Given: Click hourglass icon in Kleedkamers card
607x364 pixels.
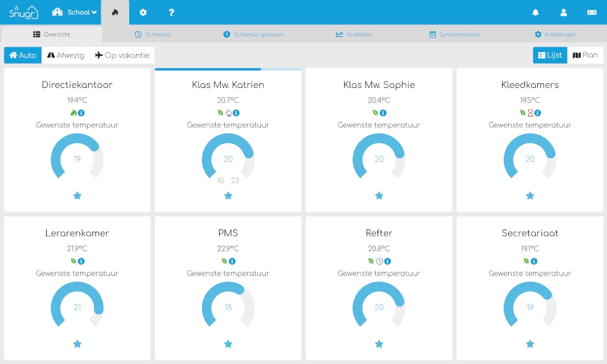Looking at the screenshot, I should [x=531, y=113].
